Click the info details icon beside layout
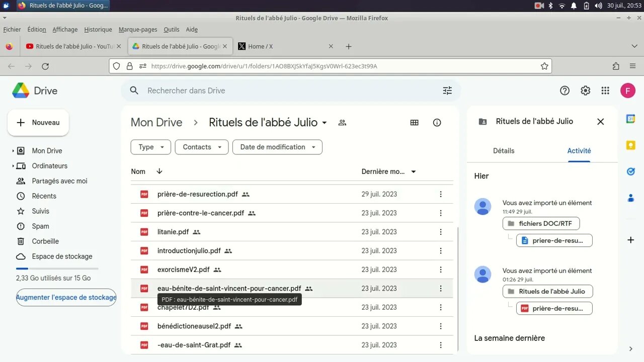Screen dimensions: 644x362 [437, 122]
